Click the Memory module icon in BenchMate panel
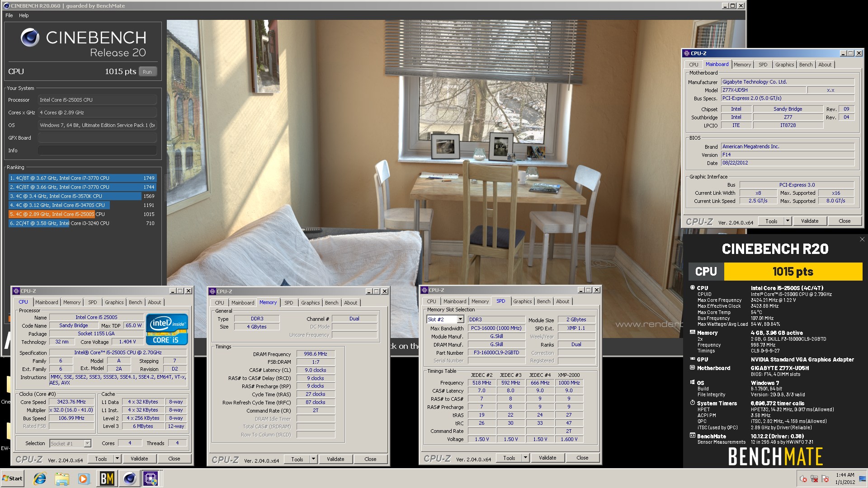Screen dimensions: 868x488 point(692,332)
